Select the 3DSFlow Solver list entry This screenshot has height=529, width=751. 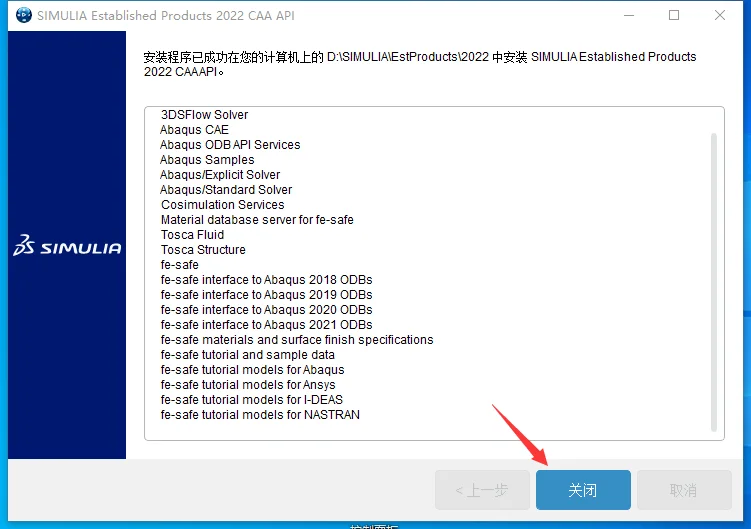coord(205,115)
